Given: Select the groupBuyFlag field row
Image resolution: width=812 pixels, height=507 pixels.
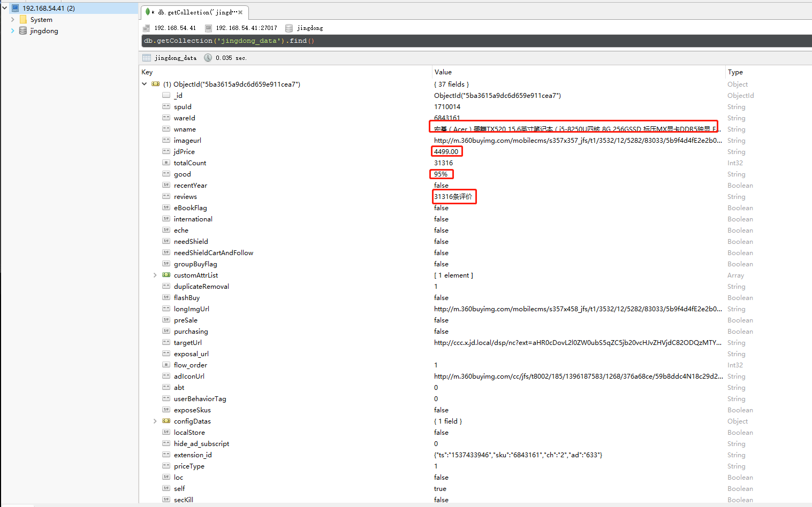Looking at the screenshot, I should point(475,264).
